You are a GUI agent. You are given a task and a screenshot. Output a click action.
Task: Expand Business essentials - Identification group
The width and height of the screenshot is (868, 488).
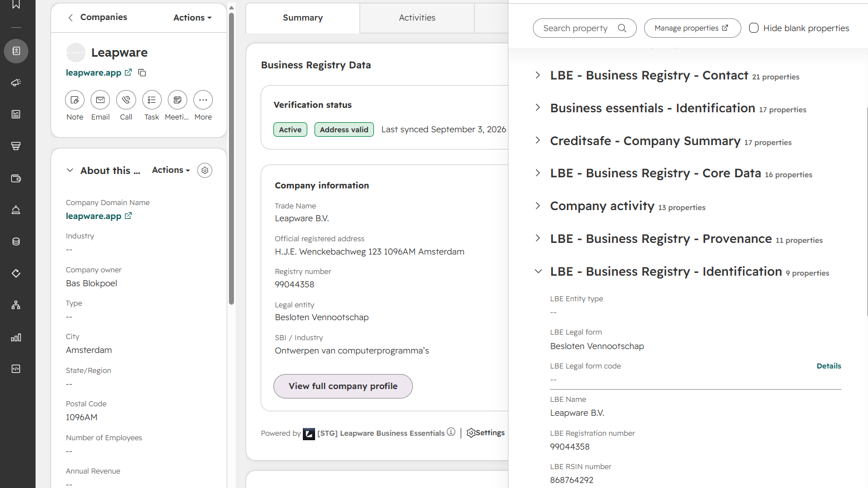click(537, 108)
